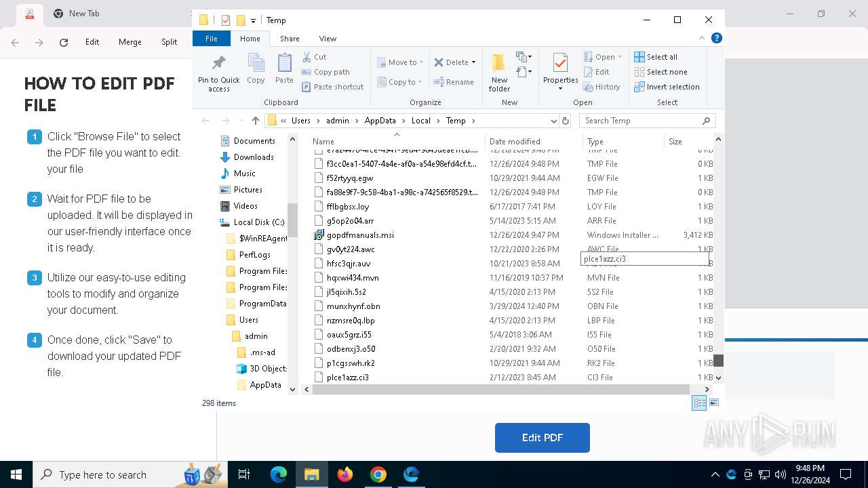Click Paste shortcut in ribbon

[333, 87]
